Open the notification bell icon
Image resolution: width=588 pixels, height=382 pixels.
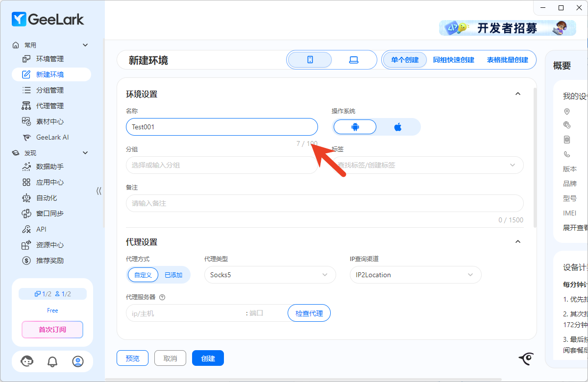point(52,361)
